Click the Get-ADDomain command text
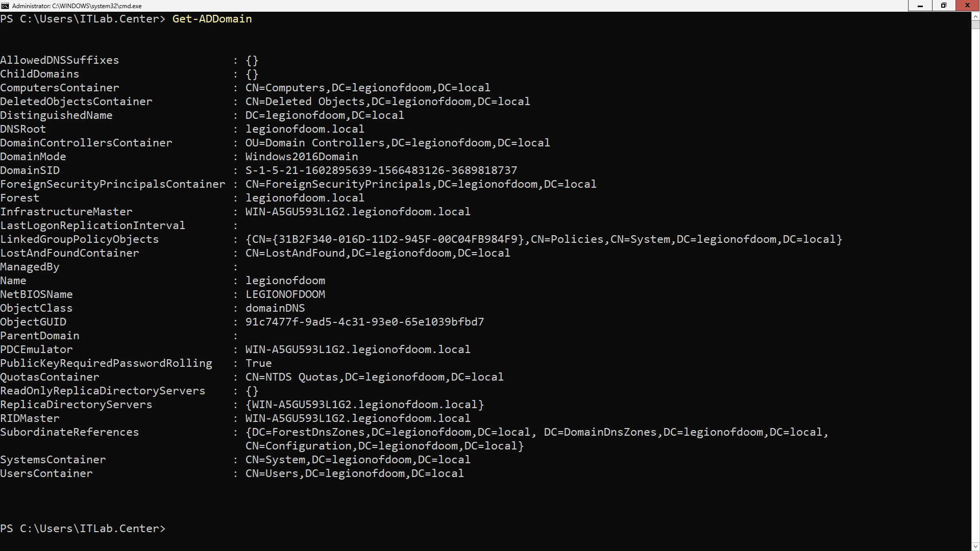 tap(212, 19)
